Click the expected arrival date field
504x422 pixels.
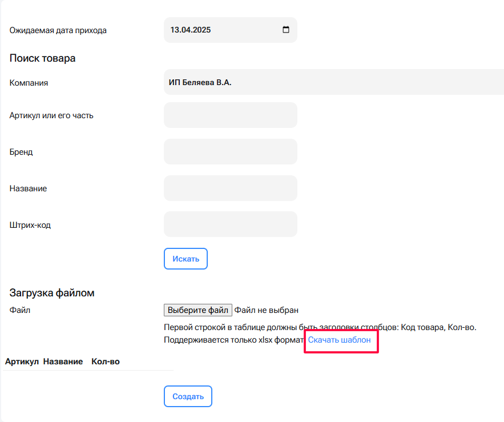tap(231, 30)
